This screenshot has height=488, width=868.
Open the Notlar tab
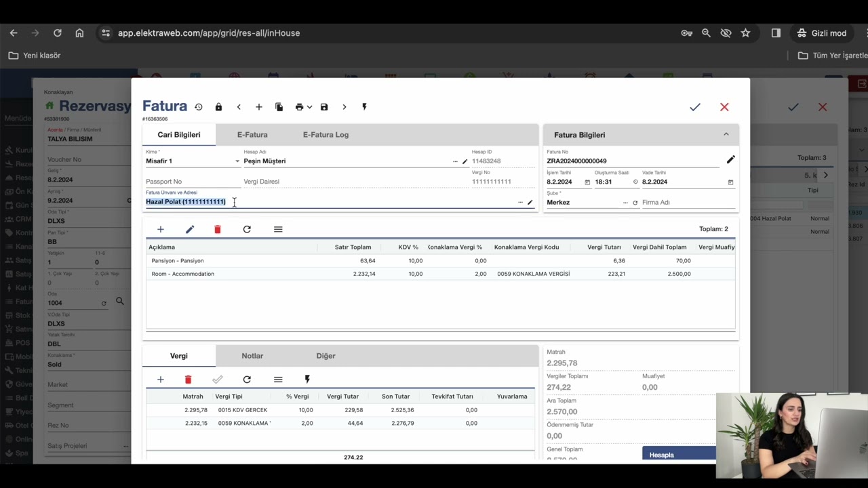pos(252,356)
